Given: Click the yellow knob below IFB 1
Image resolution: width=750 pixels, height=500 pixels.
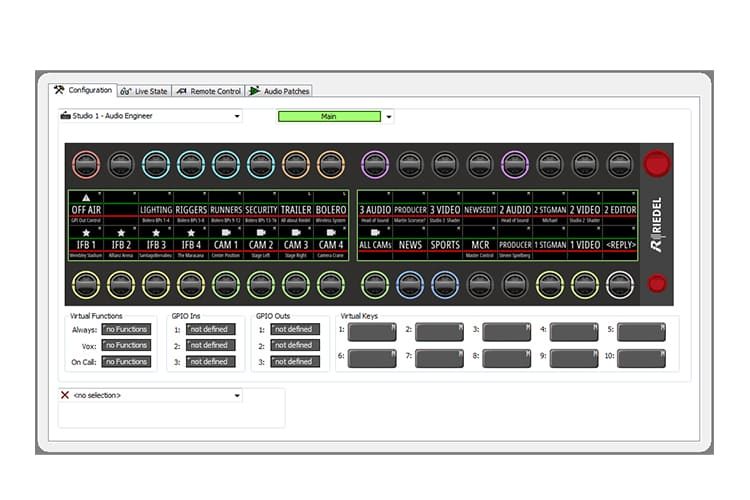Looking at the screenshot, I should 86,285.
